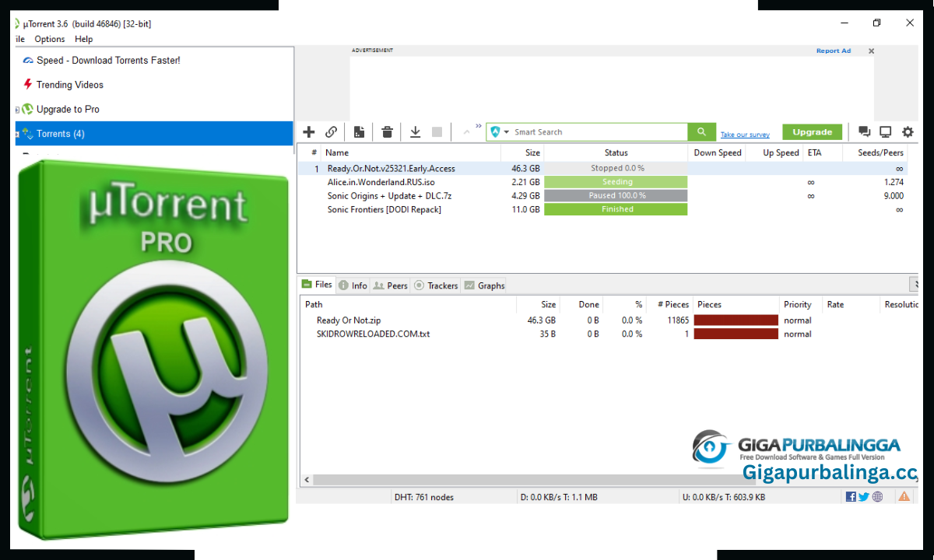Expand the toolbar overflow double chevron
Viewport: 934px width, 560px height.
click(479, 126)
